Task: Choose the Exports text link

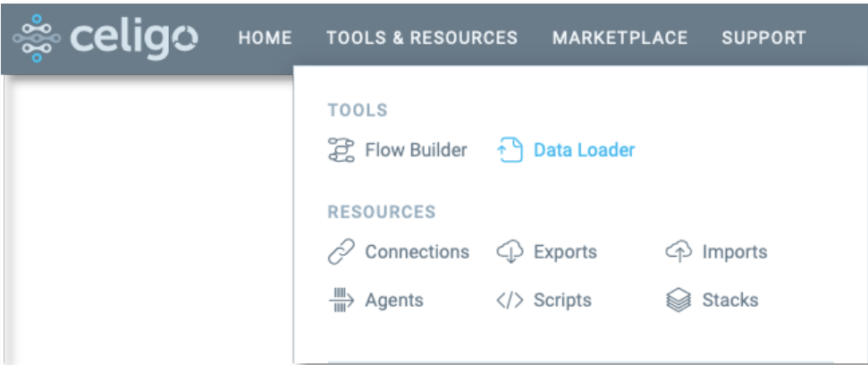Action: (x=565, y=252)
